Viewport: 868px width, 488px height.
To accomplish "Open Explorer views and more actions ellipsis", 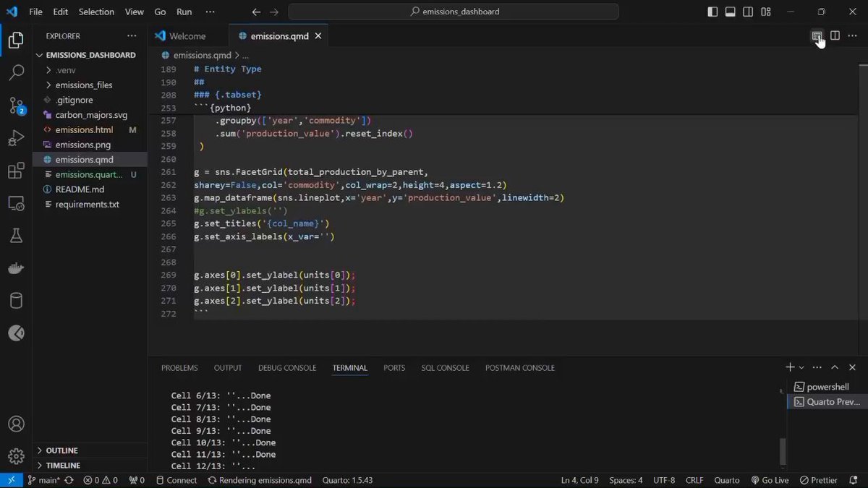I will click(x=131, y=35).
